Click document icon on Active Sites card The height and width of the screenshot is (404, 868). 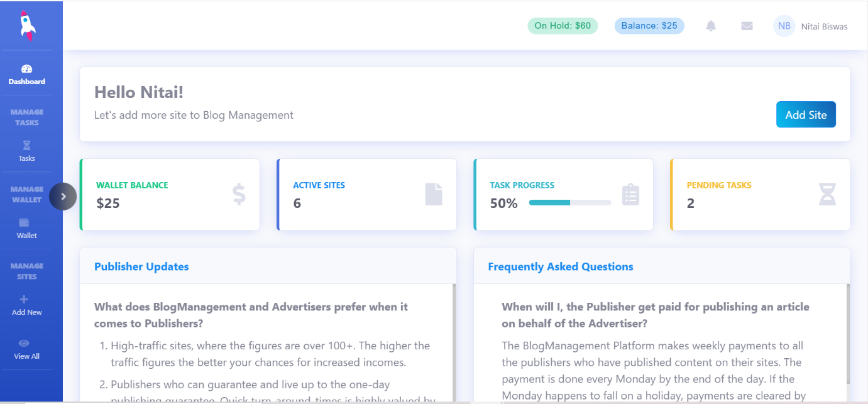coord(434,194)
